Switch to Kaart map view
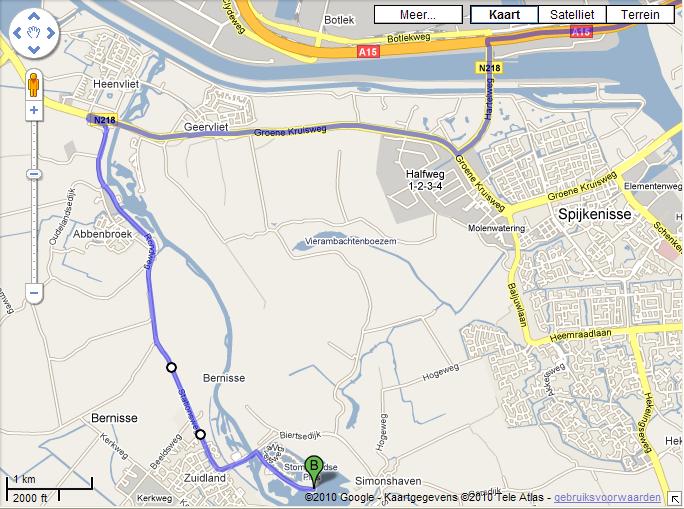 [504, 15]
